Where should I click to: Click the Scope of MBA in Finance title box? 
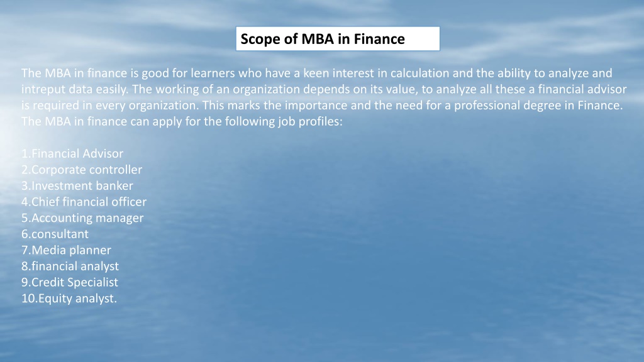point(338,38)
